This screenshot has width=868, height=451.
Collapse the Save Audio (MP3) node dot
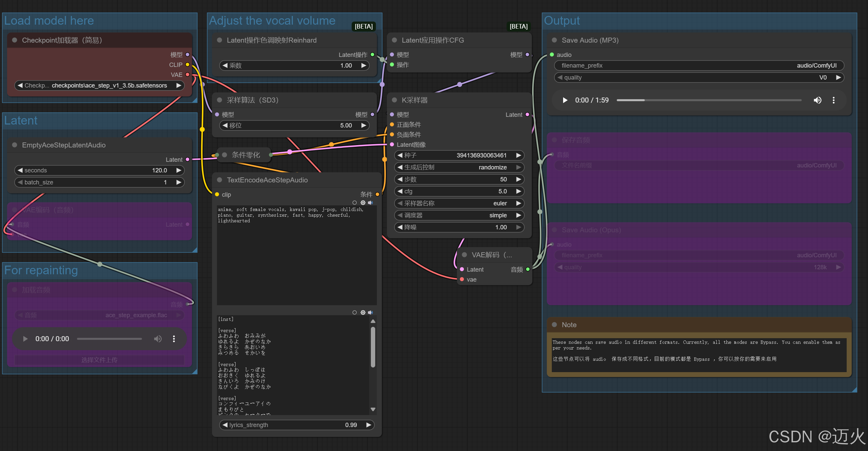pos(554,40)
